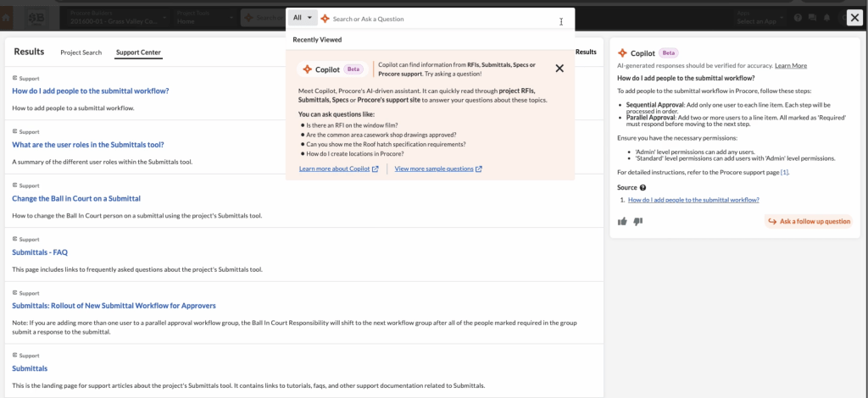Switch to the Project Search tab
This screenshot has width=868, height=398.
[x=81, y=53]
